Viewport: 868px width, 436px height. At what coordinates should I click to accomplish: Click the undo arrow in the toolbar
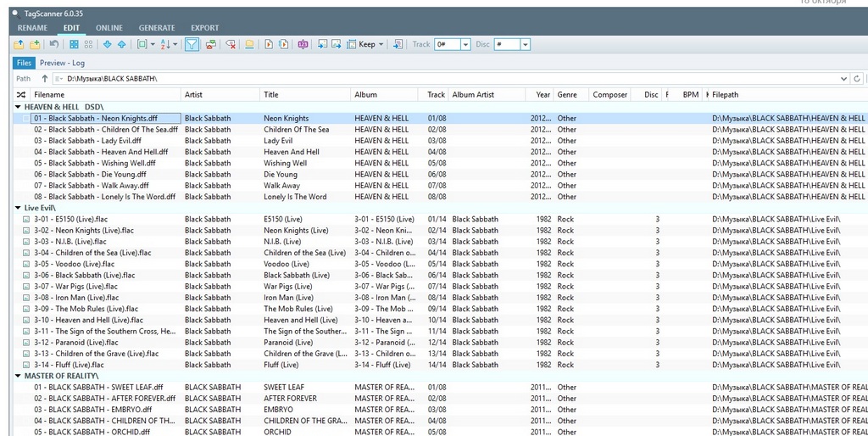point(54,44)
